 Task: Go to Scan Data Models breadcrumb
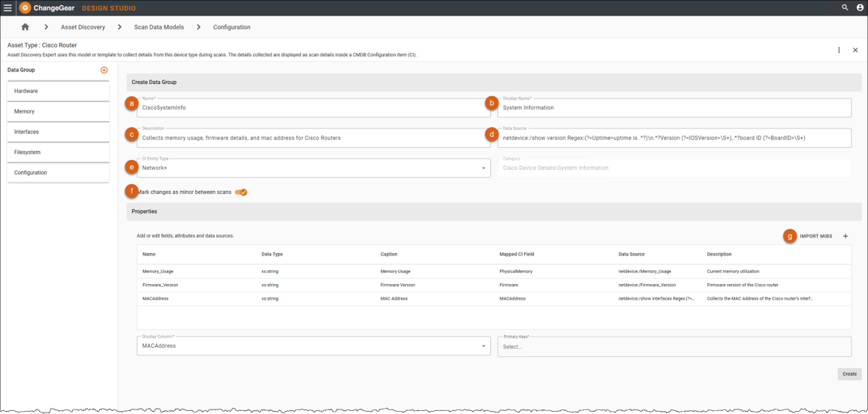158,27
